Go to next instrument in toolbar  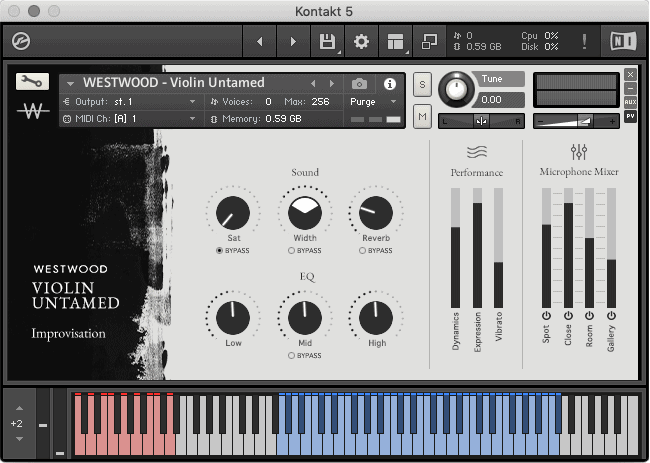tap(293, 41)
